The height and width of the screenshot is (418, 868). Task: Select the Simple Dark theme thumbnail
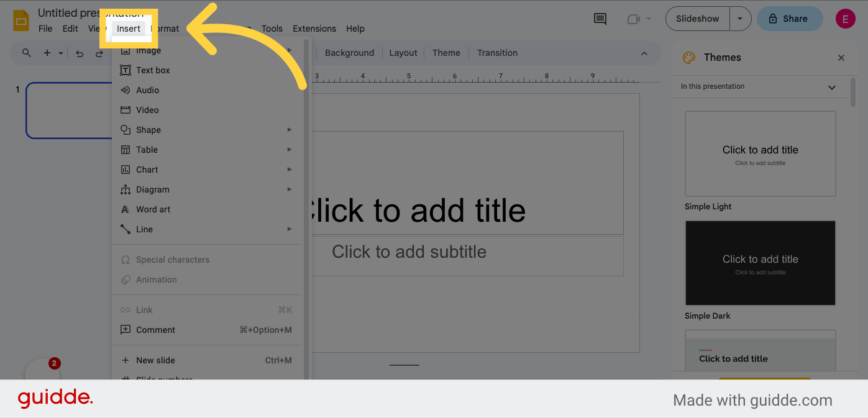(x=760, y=263)
